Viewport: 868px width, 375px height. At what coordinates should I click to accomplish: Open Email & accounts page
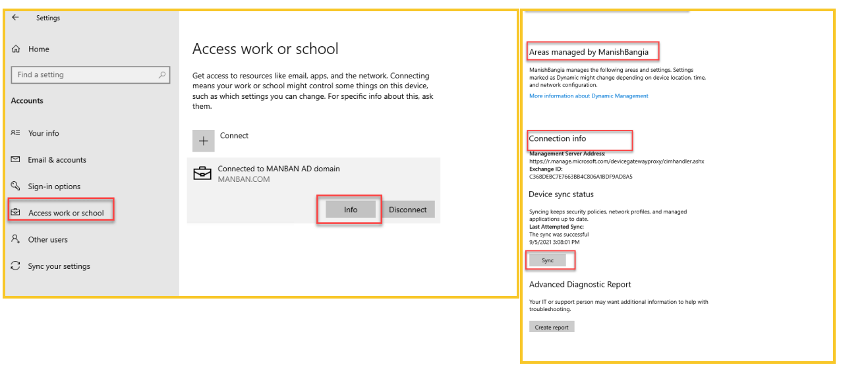pos(57,159)
